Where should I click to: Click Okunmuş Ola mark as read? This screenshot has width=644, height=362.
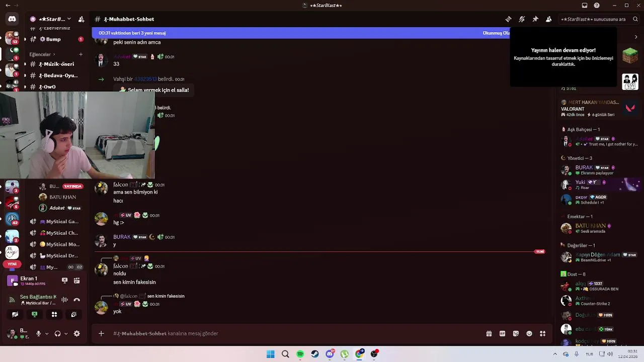click(x=496, y=33)
